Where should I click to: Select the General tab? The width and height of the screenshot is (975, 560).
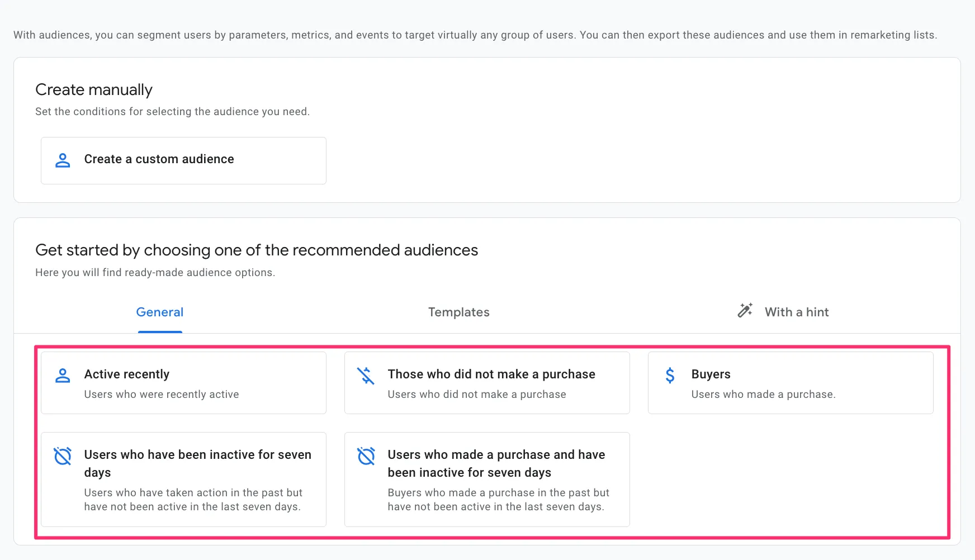pos(159,312)
